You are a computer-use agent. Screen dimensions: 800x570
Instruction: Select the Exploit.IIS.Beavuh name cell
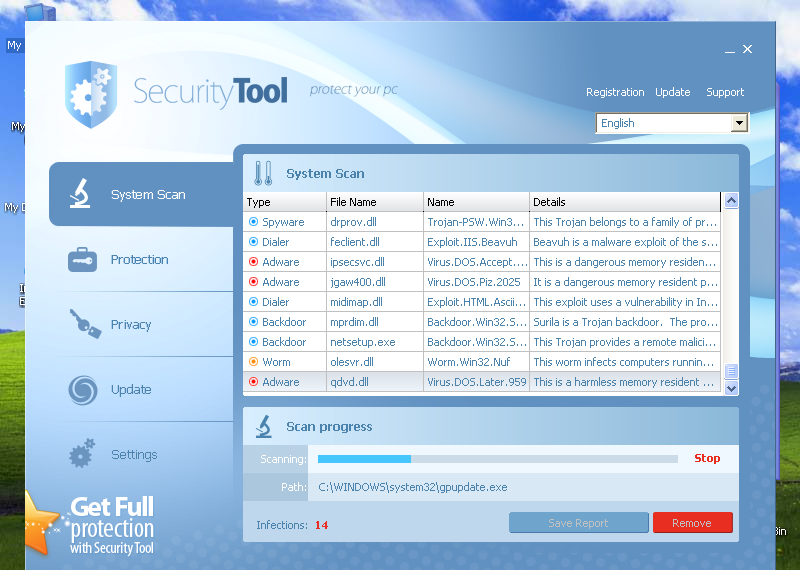[477, 242]
